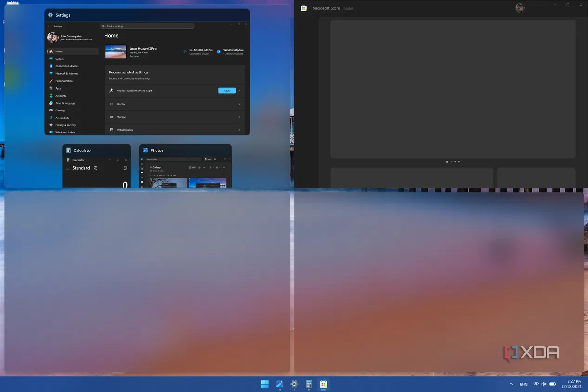Click the Calculator app icon in snap header
The width and height of the screenshot is (588, 392).
(68, 150)
